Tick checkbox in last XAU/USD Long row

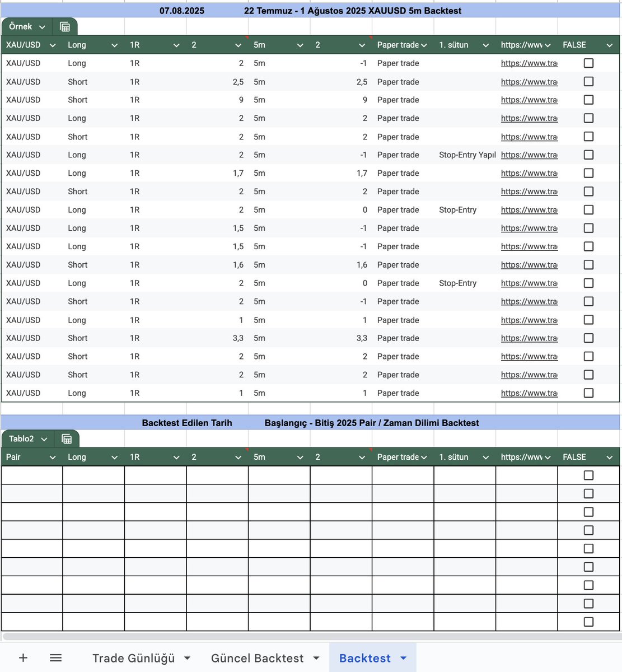(x=588, y=393)
